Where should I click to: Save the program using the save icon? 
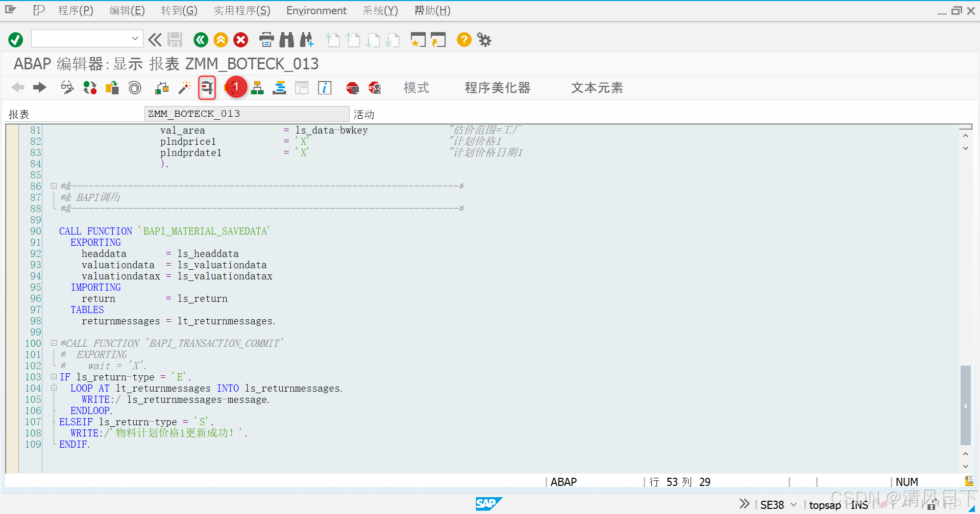pyautogui.click(x=175, y=39)
